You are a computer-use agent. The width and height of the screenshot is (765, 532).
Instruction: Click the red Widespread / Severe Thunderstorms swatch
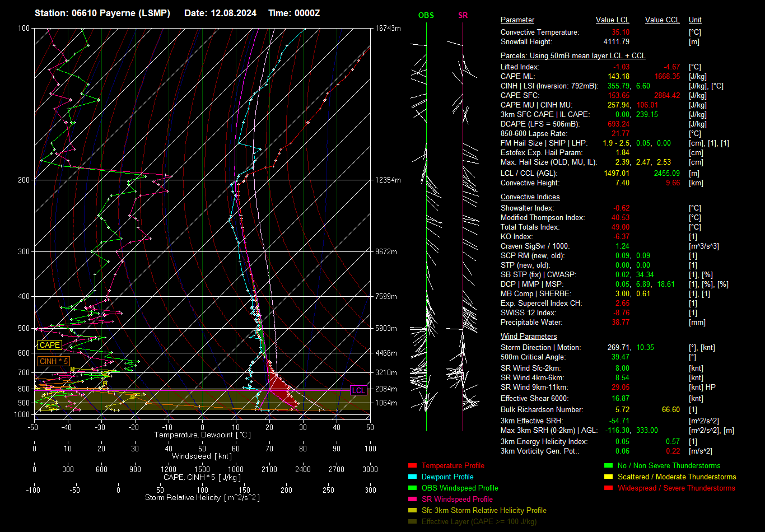[608, 488]
